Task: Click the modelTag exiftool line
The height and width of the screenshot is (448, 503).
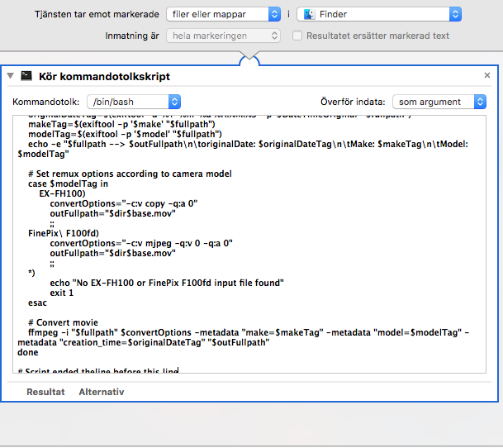Action: 125,134
